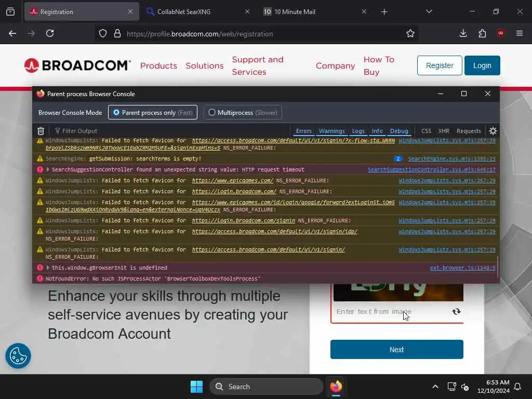Toggle the Debug filter
The height and width of the screenshot is (399, 532).
399,131
